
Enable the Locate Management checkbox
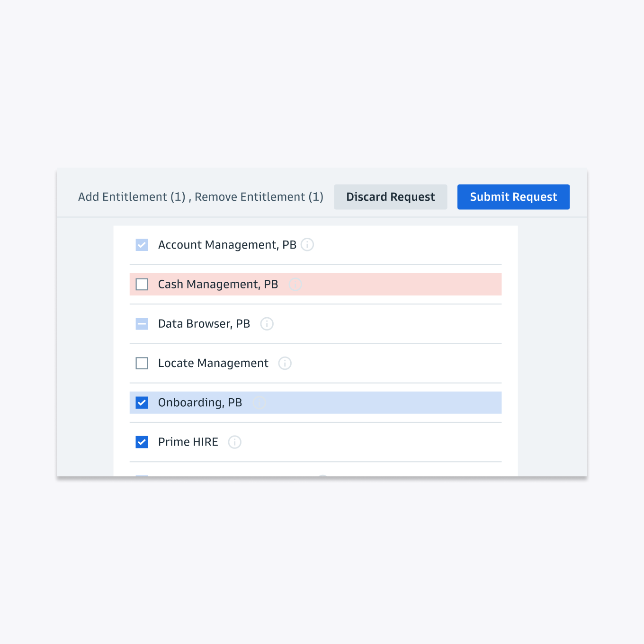click(142, 363)
